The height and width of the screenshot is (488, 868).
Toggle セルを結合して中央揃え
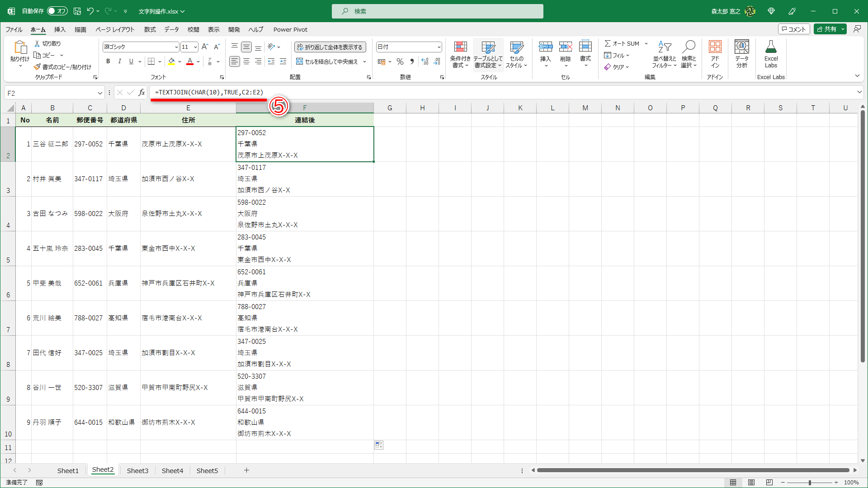pos(329,61)
